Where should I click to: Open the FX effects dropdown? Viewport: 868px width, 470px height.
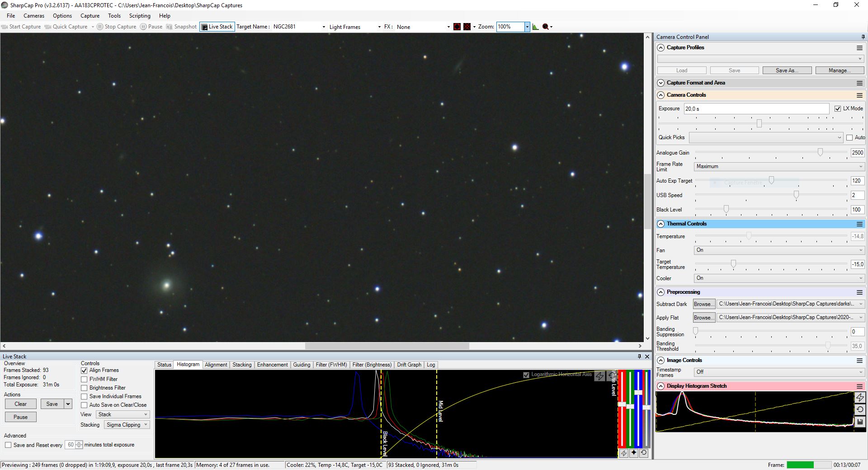coord(448,27)
